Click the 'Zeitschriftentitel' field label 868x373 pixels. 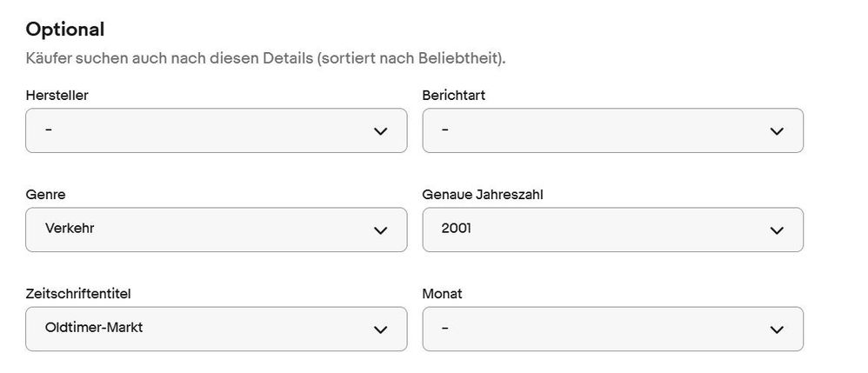78,293
